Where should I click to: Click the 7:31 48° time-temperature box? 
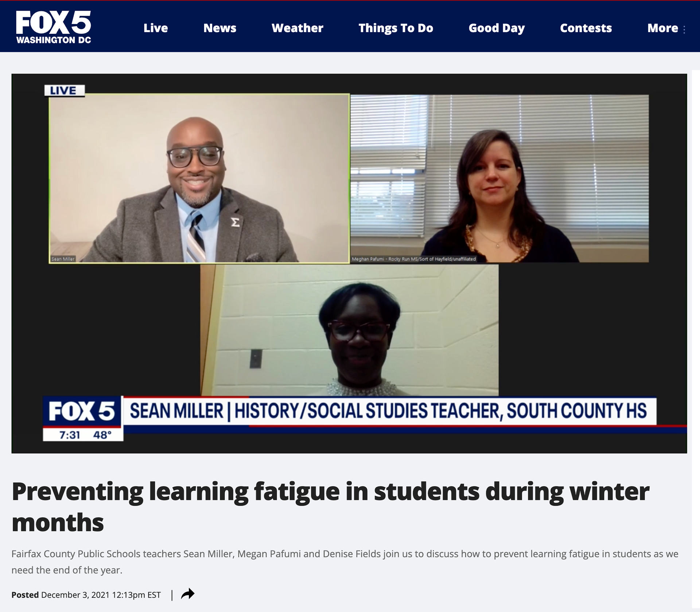coord(83,435)
